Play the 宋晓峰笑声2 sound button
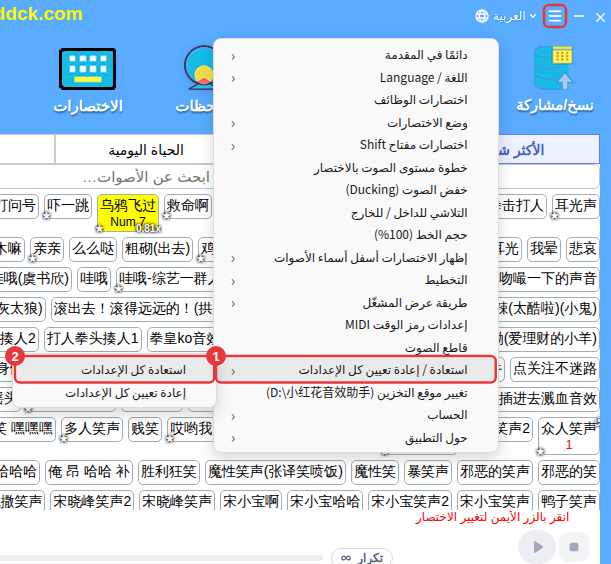Image resolution: width=611 pixels, height=564 pixels. coord(92,502)
